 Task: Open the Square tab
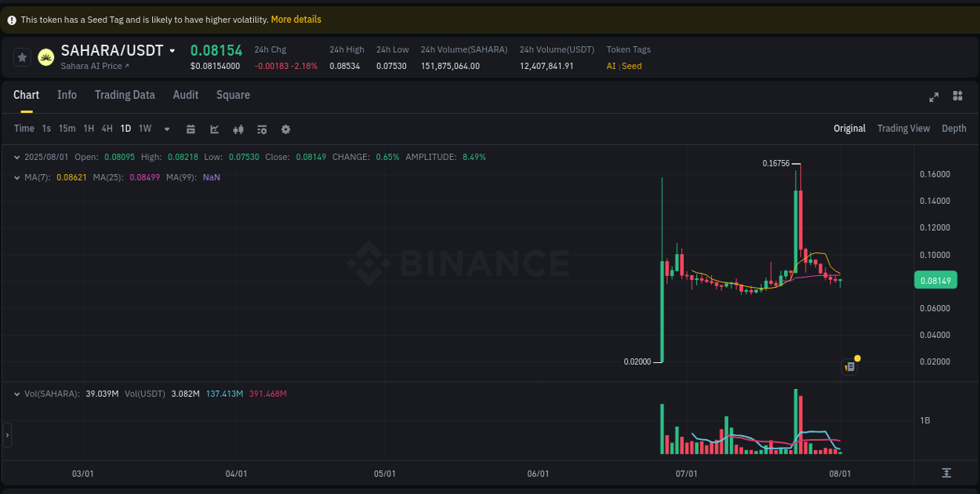click(x=233, y=95)
